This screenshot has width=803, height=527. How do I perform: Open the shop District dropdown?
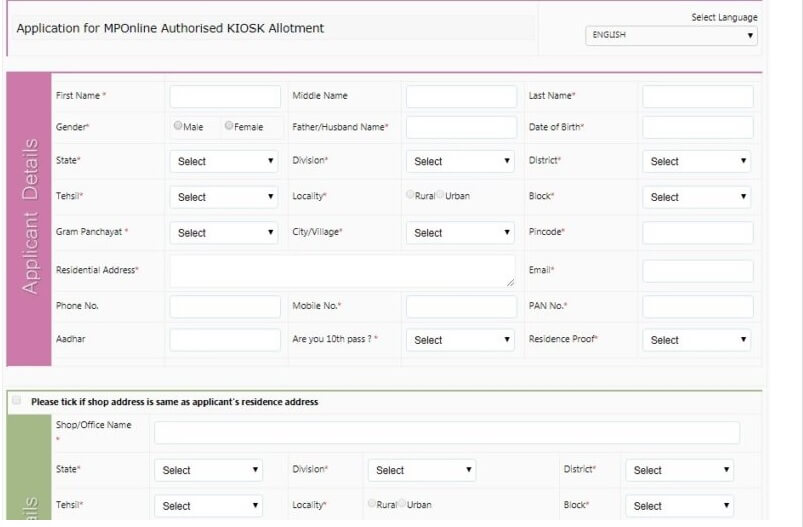[x=680, y=470]
